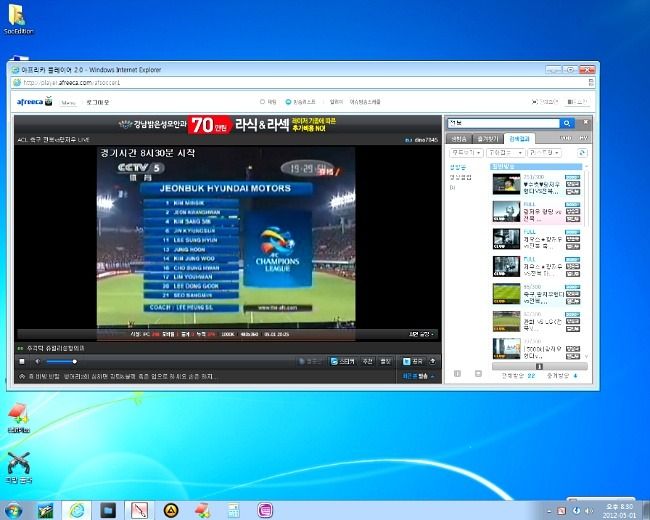The width and height of the screenshot is (650, 520).
Task: Open the Windows Start menu
Action: (12, 510)
